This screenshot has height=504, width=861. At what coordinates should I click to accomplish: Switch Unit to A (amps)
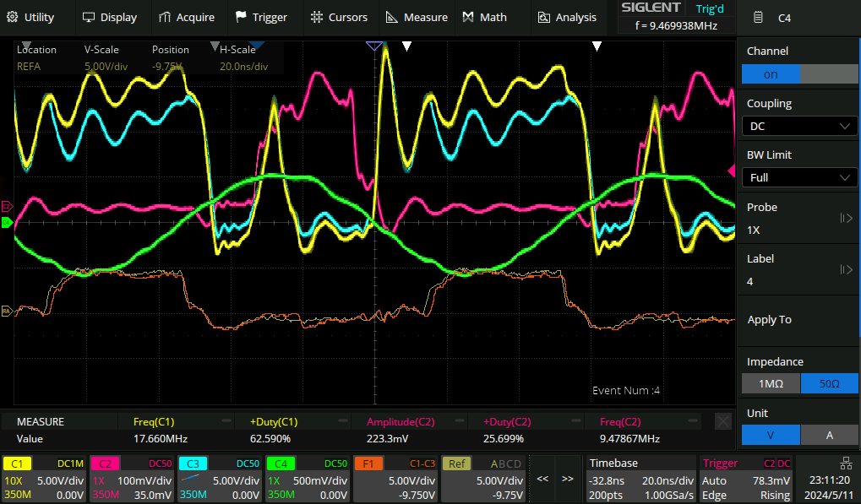pyautogui.click(x=829, y=435)
